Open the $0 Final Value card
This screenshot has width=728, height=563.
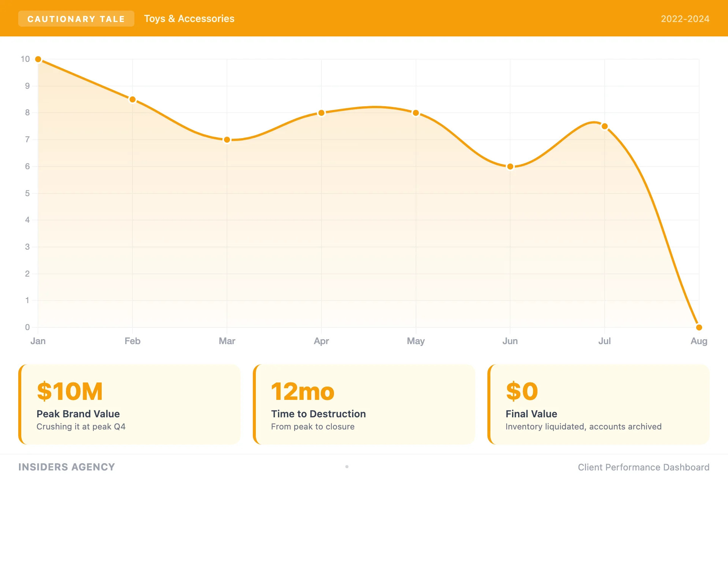click(599, 404)
